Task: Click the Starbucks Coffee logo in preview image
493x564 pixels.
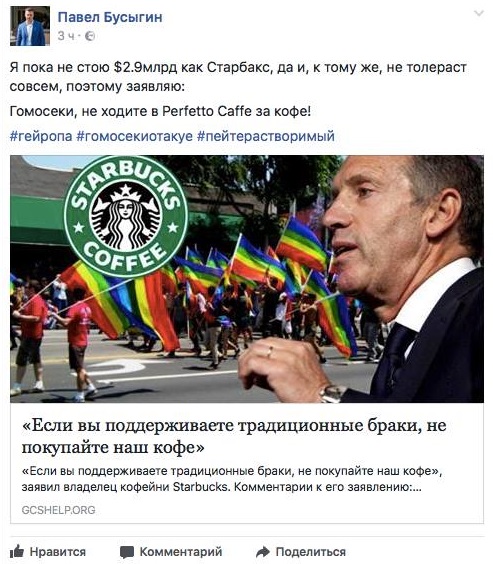Action: [x=126, y=216]
